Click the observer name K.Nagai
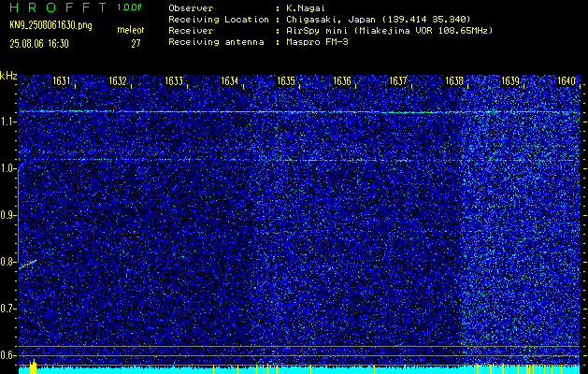Screen dimensions: 588x374 click(x=304, y=8)
